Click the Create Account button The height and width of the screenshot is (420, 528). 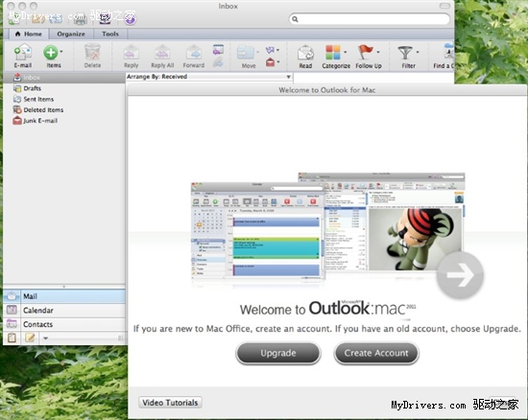[376, 353]
